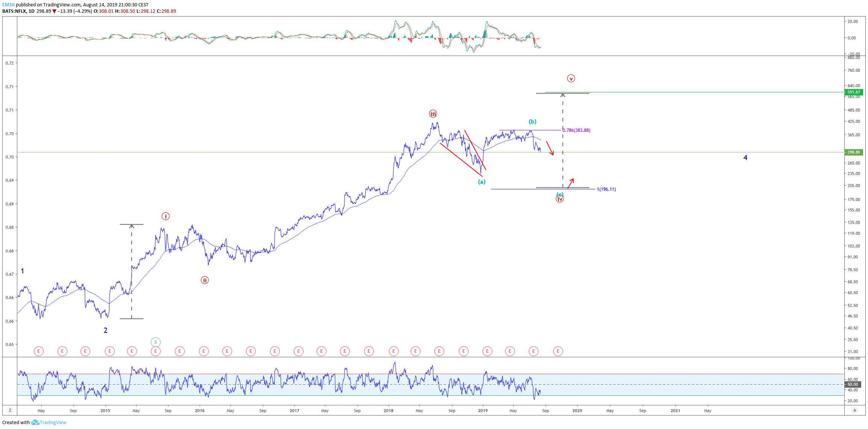Select the teal (a) wave label

point(482,182)
